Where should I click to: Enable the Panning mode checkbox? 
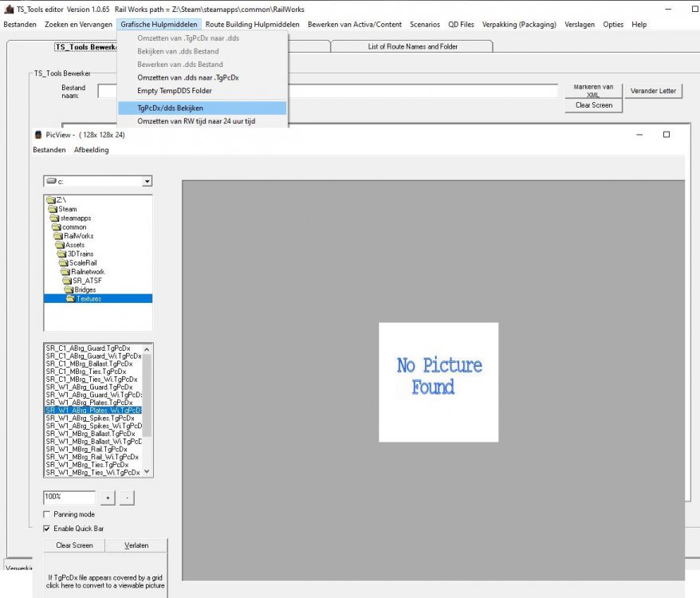(x=46, y=514)
